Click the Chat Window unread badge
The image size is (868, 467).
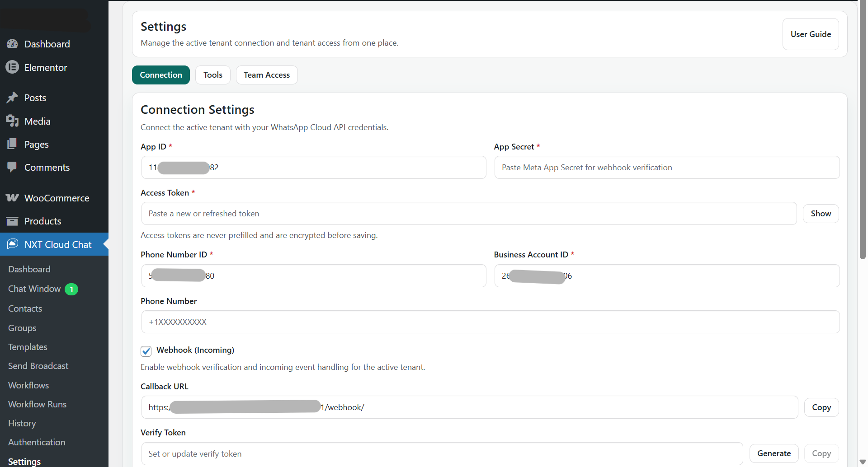point(71,289)
